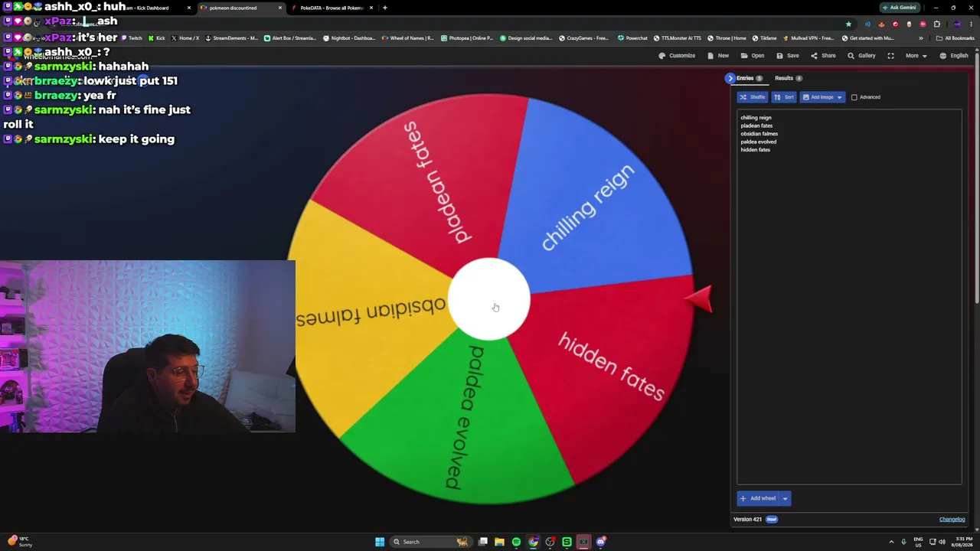Open the browser Extensions puzzle icon
Image resolution: width=980 pixels, height=551 pixels.
click(936, 24)
